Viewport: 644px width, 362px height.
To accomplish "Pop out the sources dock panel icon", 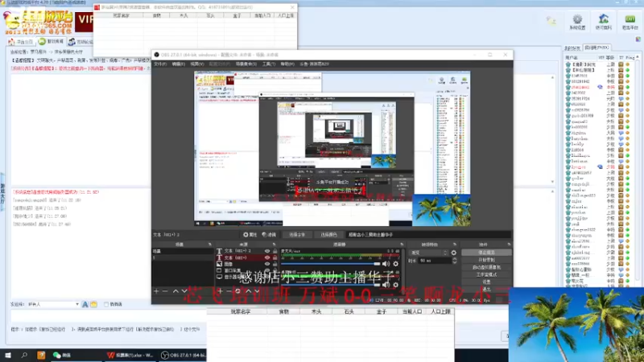I will [274, 245].
